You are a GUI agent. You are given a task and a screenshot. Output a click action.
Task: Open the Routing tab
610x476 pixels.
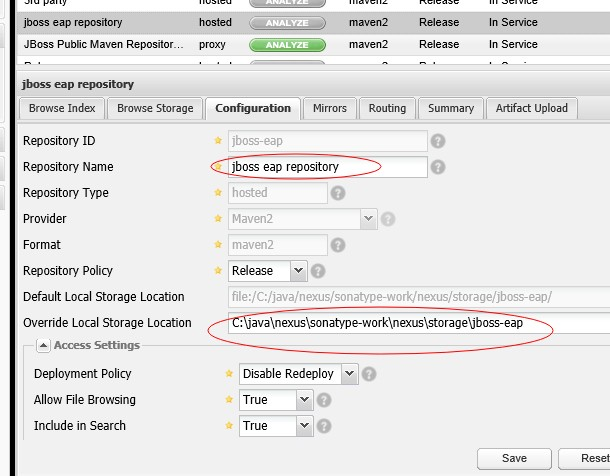coord(387,108)
